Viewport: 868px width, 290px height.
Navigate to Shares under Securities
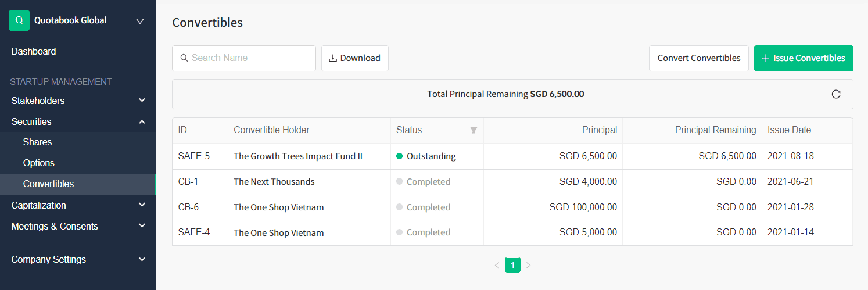(x=38, y=142)
